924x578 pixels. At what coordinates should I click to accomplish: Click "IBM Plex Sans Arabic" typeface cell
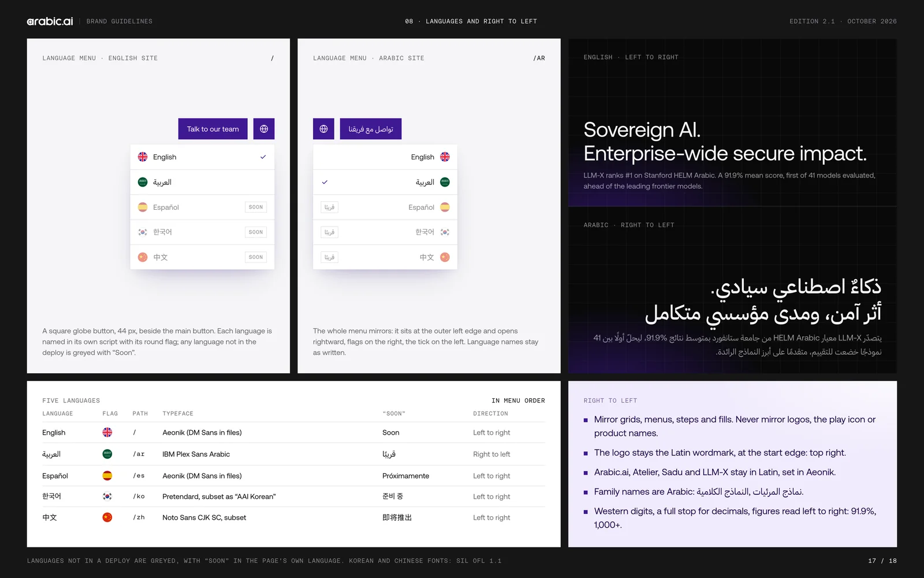tap(196, 454)
